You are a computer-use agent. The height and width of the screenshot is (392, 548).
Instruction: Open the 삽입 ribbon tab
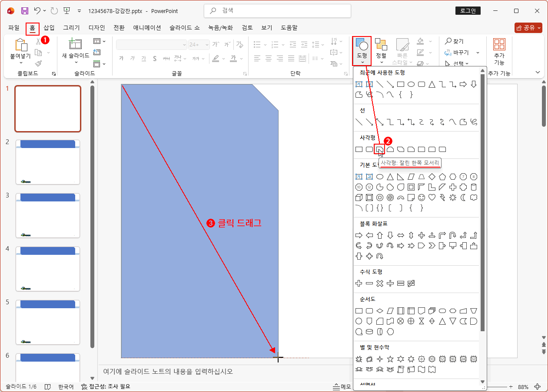pos(49,28)
